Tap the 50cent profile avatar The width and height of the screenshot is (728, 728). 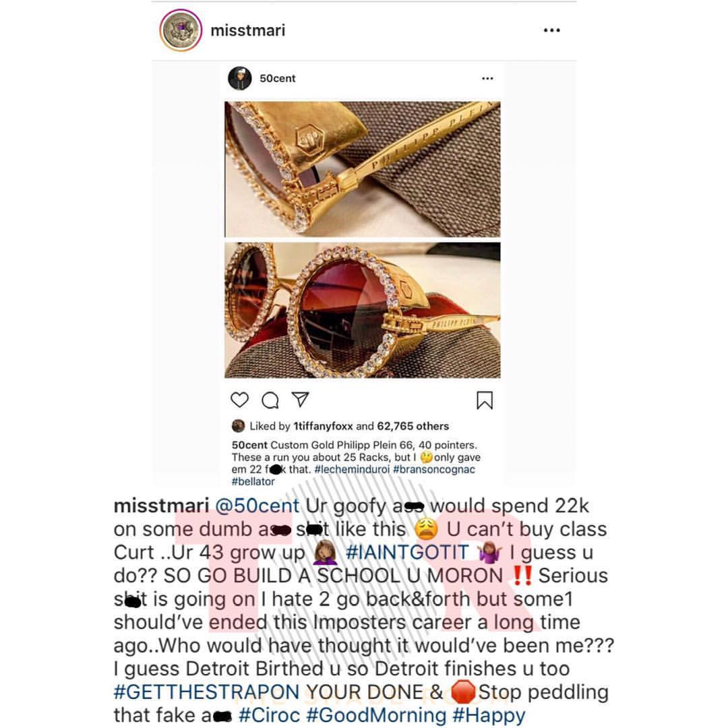pos(239,78)
